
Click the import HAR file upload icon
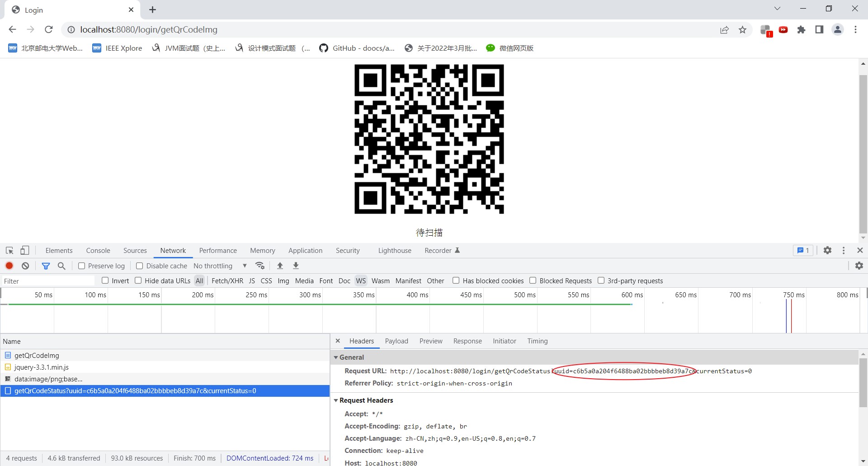[280, 266]
